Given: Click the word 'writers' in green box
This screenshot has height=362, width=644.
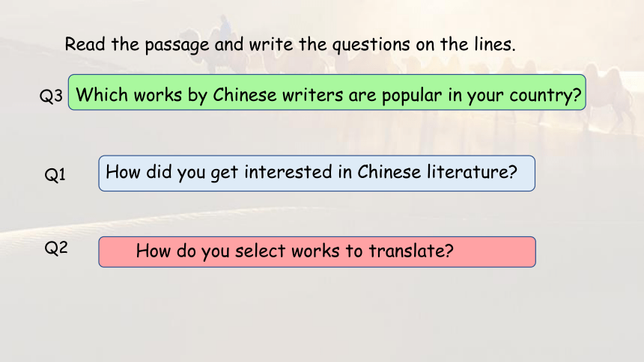Looking at the screenshot, I should coord(312,95).
